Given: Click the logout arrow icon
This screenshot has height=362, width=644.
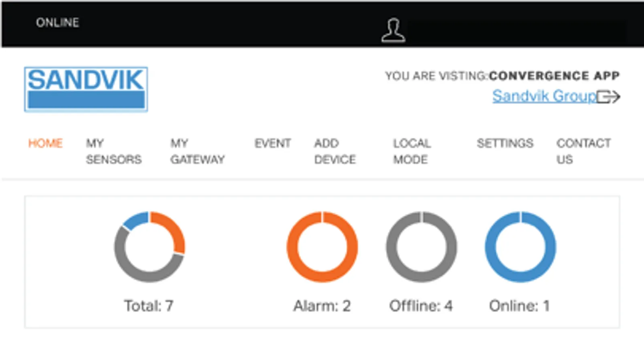Looking at the screenshot, I should click(608, 97).
